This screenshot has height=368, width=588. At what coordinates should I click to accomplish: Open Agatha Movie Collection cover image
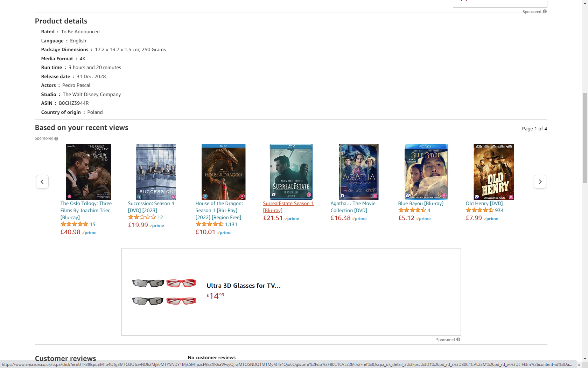359,172
